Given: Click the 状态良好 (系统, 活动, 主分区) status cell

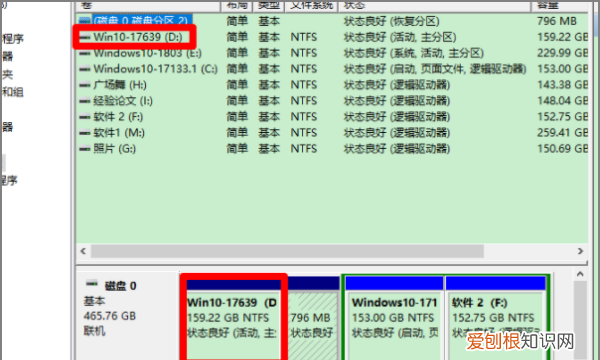Looking at the screenshot, I should click(x=414, y=53).
